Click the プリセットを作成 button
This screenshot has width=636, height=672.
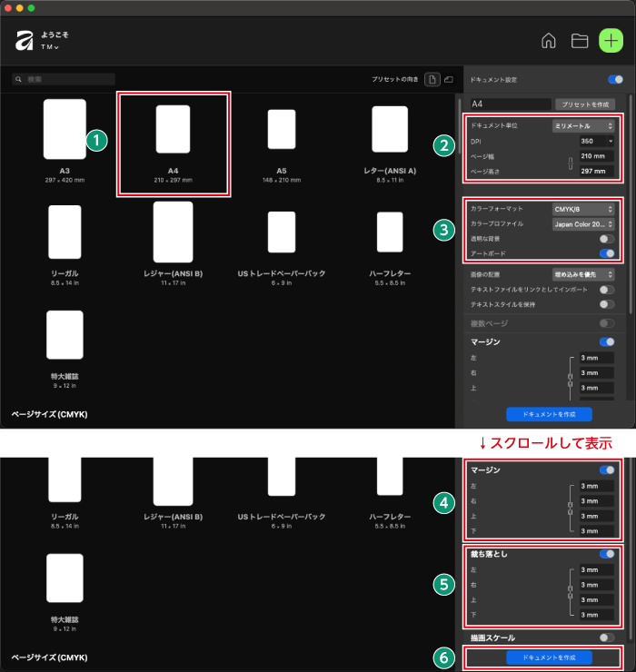(586, 104)
